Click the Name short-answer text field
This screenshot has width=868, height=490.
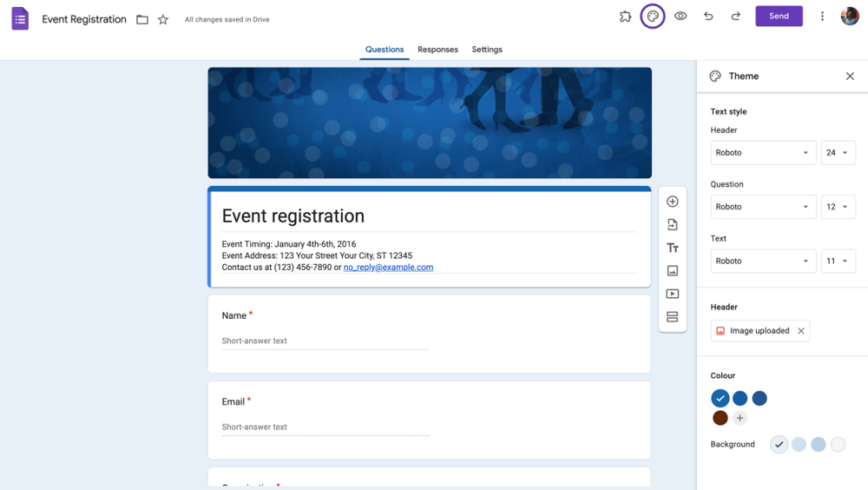click(x=325, y=341)
